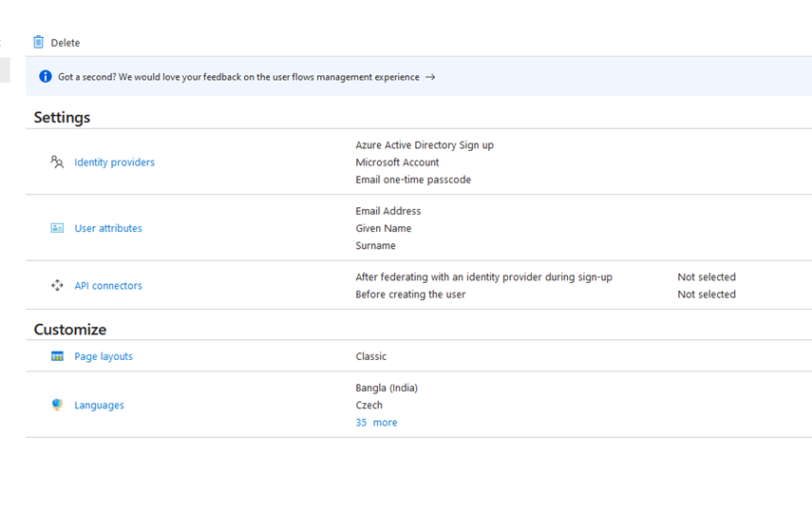The image size is (812, 532).
Task: Select 'Surname' attribute text
Action: pyautogui.click(x=375, y=245)
